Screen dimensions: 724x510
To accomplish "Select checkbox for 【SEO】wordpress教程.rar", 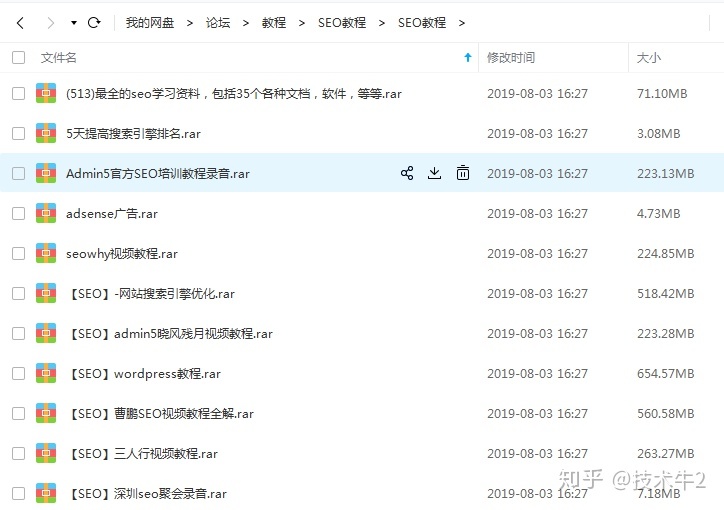I will 18,373.
